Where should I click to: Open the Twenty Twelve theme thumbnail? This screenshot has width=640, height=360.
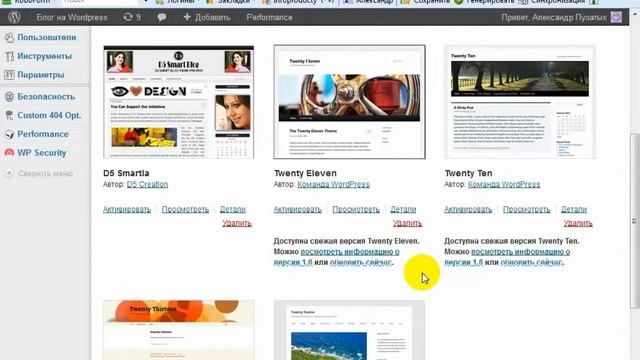pyautogui.click(x=349, y=330)
